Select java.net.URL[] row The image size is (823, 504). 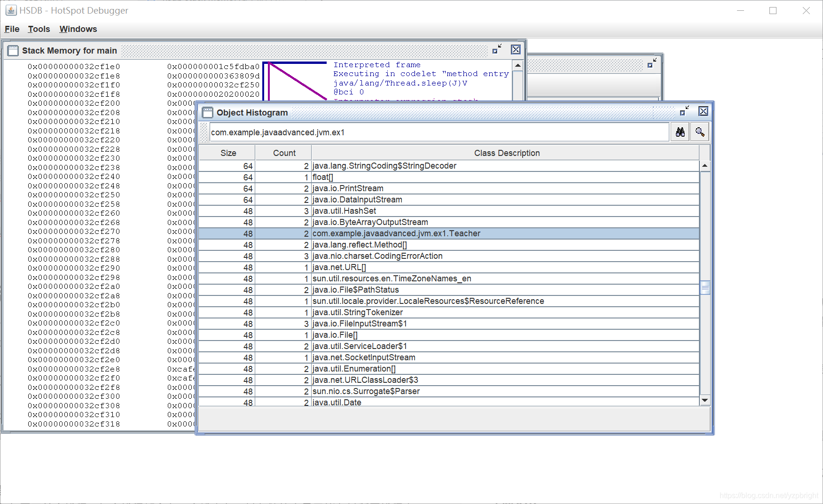(x=449, y=267)
